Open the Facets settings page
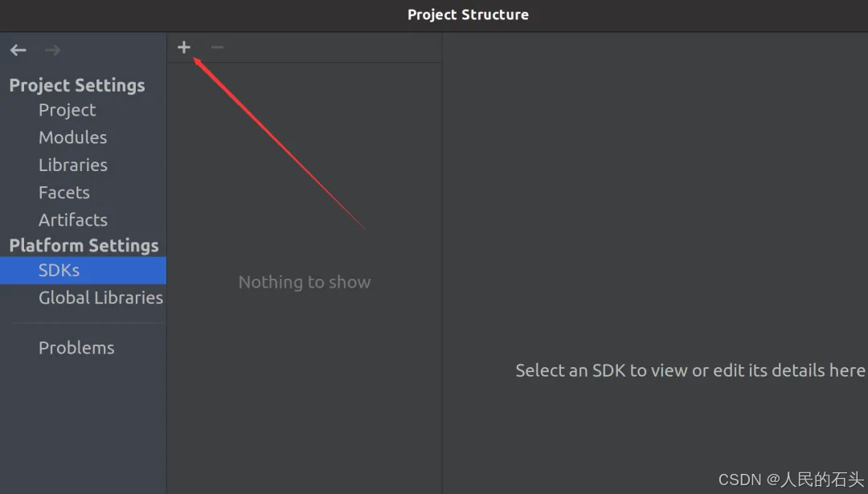This screenshot has height=494, width=868. [63, 192]
